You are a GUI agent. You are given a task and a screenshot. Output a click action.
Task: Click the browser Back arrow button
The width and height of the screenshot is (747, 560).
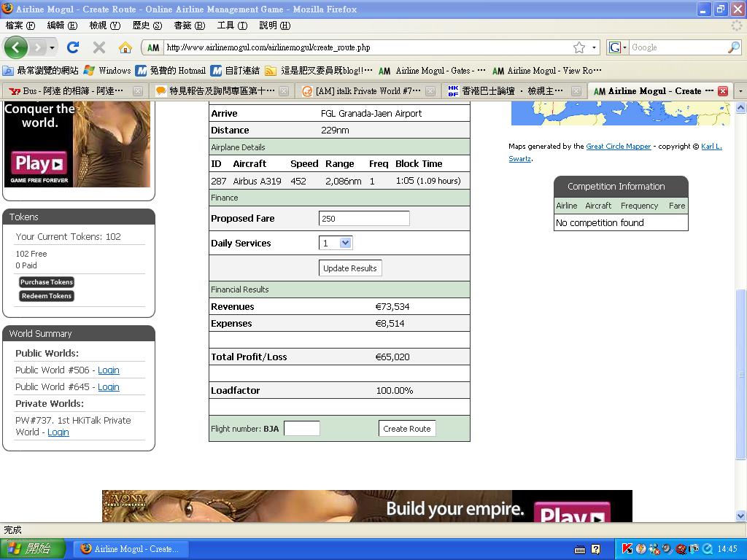[x=16, y=47]
